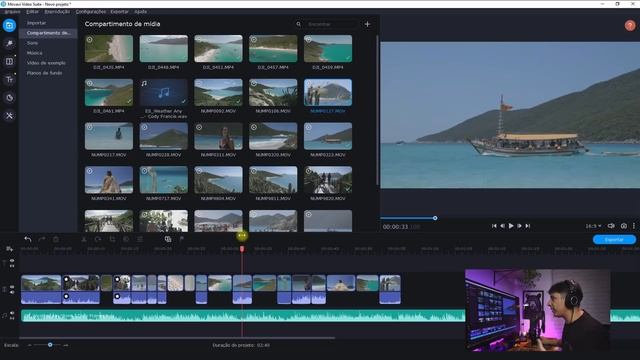Undo the last timeline action
640x360 pixels.
[x=28, y=239]
